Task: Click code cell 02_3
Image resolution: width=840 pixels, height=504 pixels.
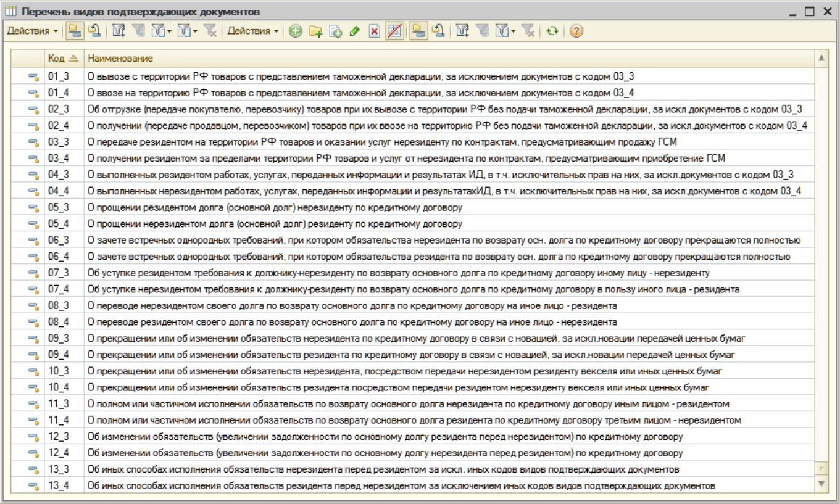Action: pyautogui.click(x=64, y=109)
